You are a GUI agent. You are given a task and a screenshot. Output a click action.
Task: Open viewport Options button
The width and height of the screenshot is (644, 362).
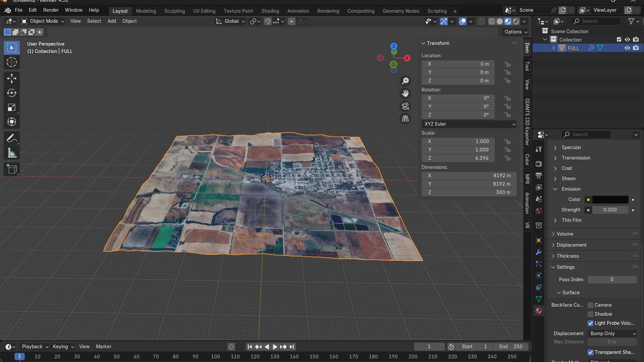pyautogui.click(x=516, y=32)
